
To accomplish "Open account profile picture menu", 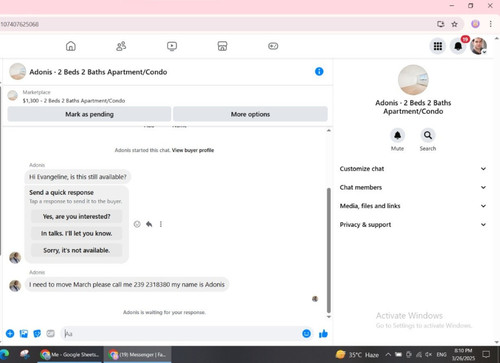I will tap(478, 46).
